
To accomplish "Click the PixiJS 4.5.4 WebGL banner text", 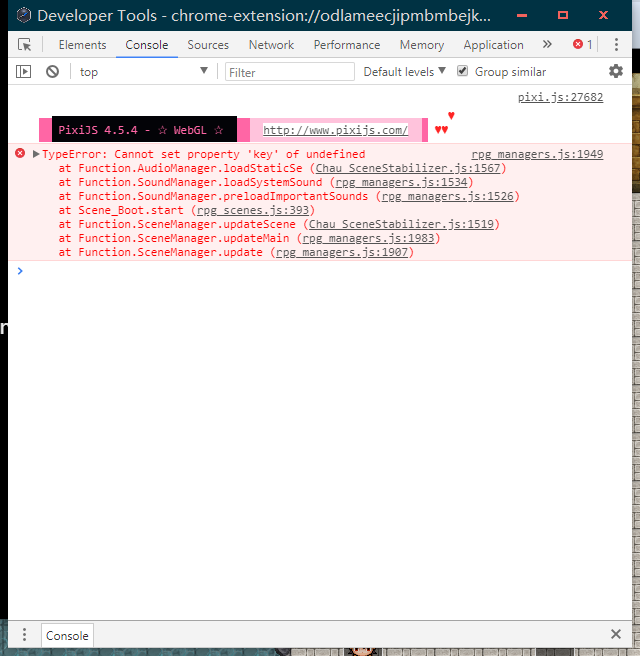I will (x=141, y=130).
